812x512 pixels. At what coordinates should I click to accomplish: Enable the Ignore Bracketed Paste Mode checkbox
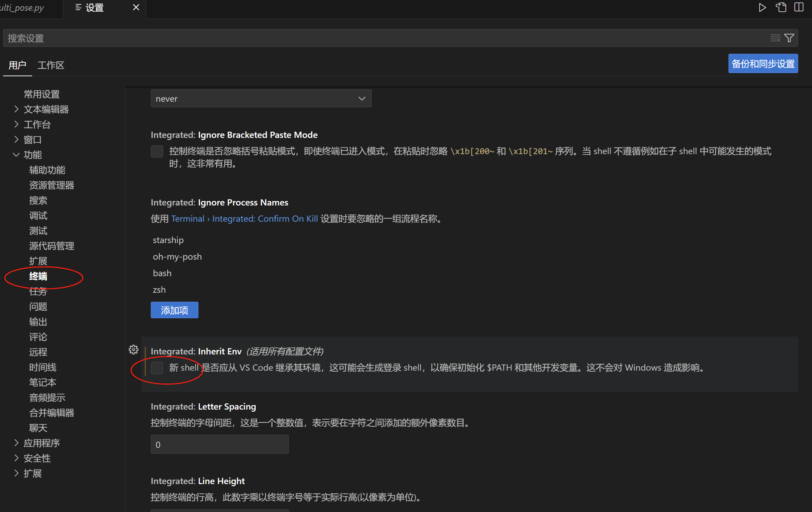click(157, 151)
